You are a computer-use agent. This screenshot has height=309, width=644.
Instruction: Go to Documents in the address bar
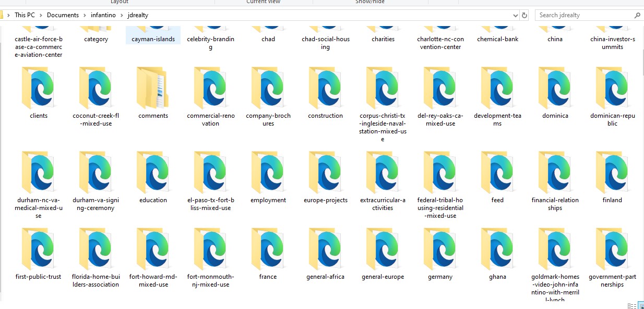tap(63, 15)
